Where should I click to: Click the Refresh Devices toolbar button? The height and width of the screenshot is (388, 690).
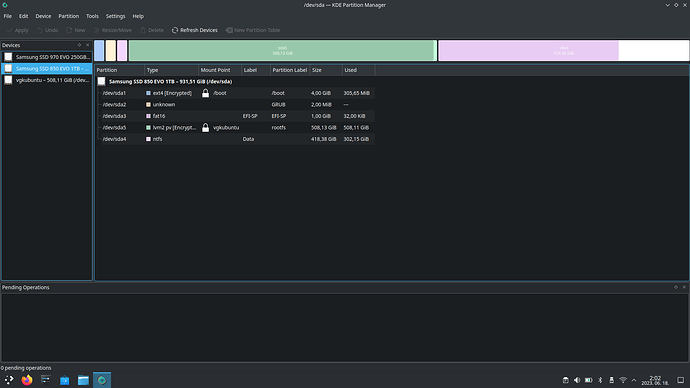tap(195, 30)
